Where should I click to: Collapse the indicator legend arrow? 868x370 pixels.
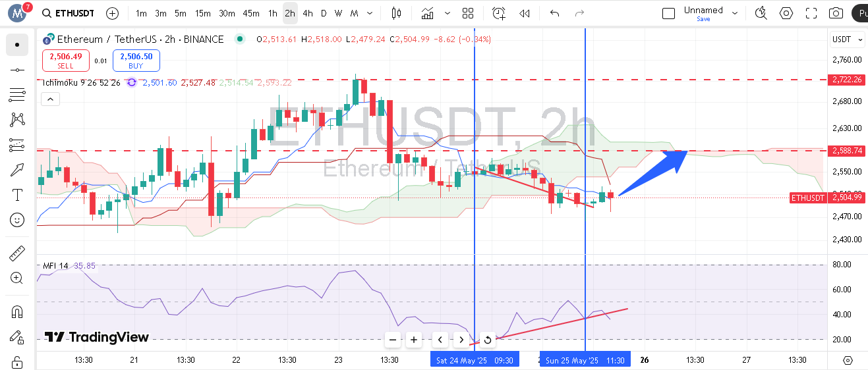click(x=50, y=99)
